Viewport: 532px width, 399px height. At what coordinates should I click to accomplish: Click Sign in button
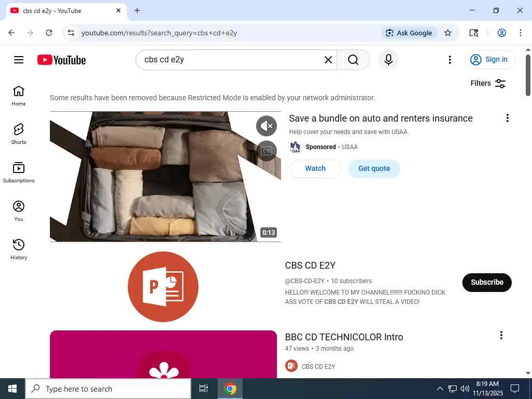(490, 60)
